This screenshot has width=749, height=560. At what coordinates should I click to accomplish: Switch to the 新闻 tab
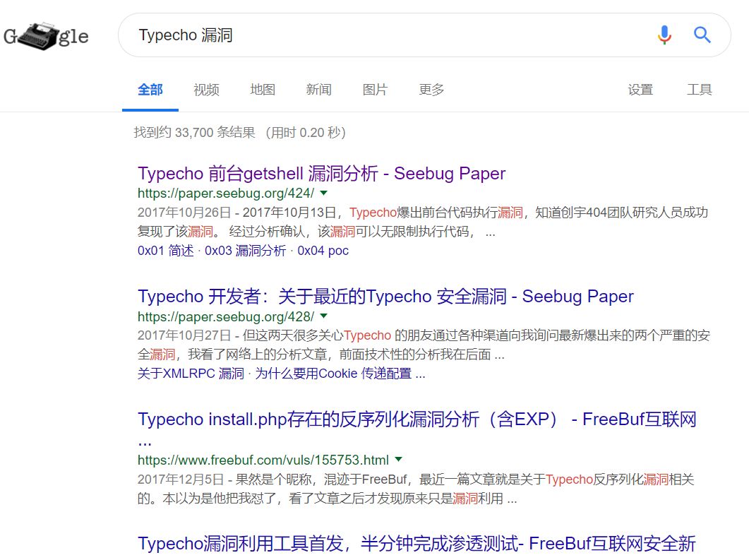click(318, 90)
